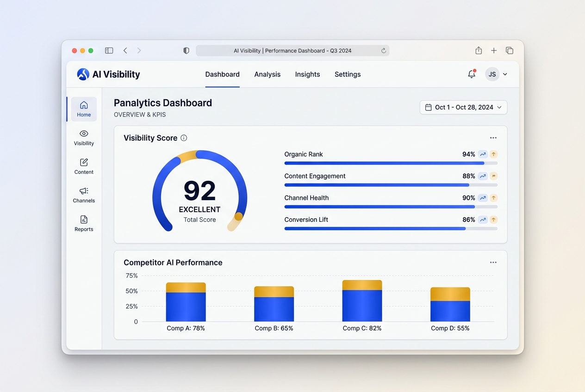
Task: Click the browser address bar
Action: 292,51
